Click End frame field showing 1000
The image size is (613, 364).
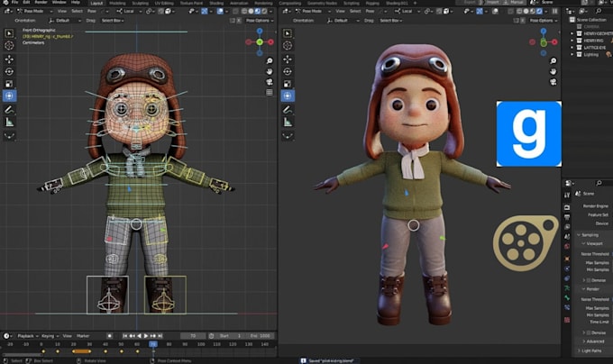point(260,336)
